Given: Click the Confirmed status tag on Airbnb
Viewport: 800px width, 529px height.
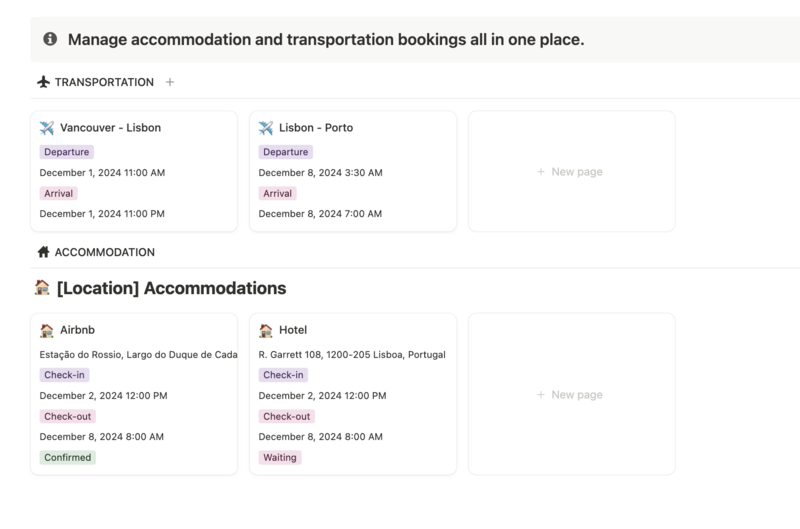Looking at the screenshot, I should coord(67,458).
